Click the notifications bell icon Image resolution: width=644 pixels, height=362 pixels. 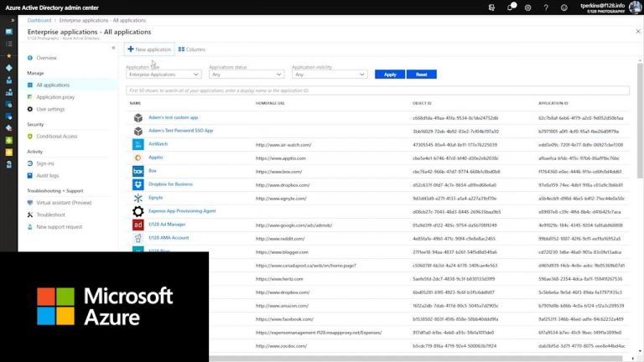click(x=511, y=8)
